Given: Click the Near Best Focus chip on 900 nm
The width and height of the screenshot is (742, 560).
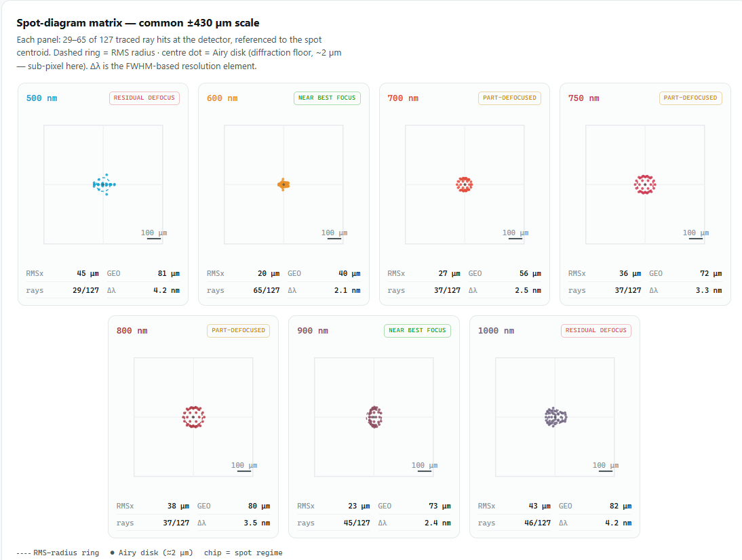Looking at the screenshot, I should pyautogui.click(x=417, y=331).
